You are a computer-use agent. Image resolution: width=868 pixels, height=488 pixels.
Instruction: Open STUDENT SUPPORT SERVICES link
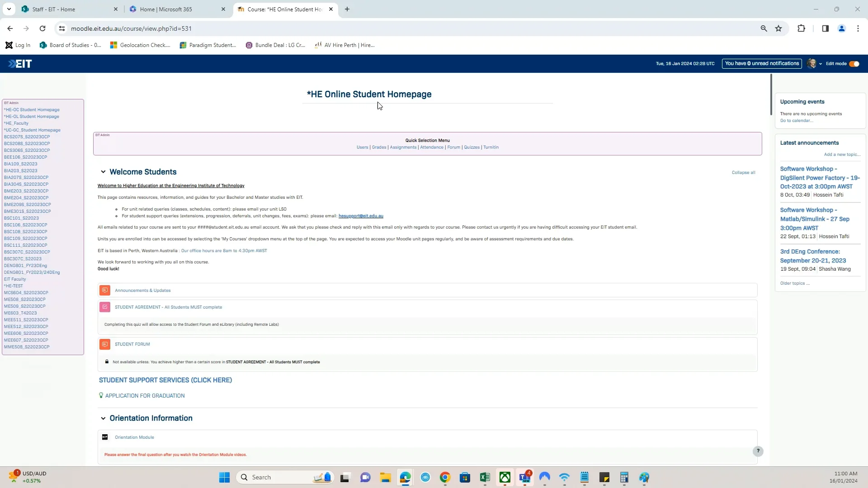[x=165, y=380]
